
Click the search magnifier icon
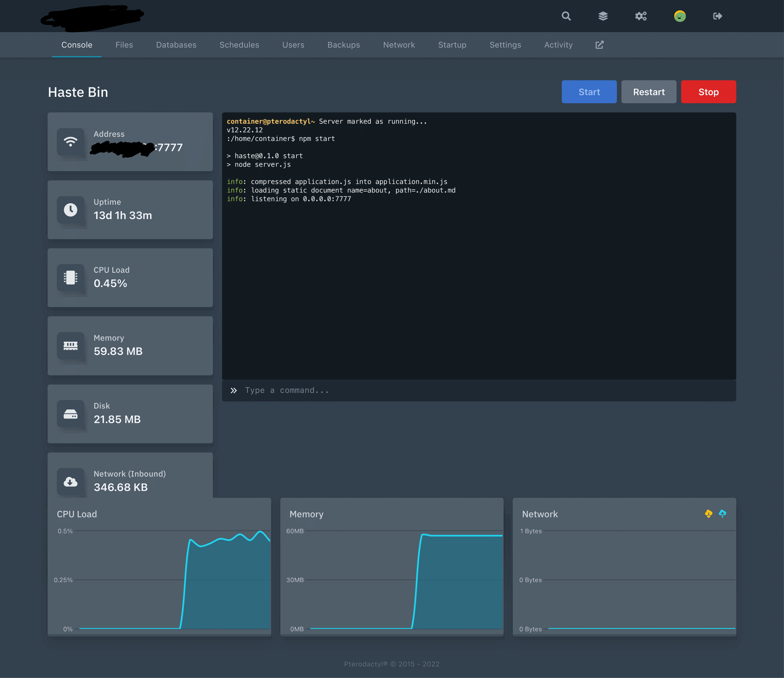click(566, 16)
